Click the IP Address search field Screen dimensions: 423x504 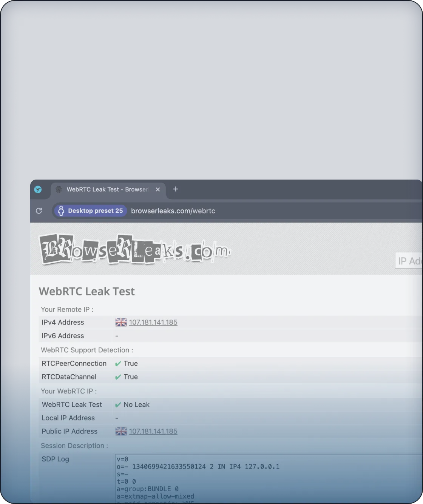(409, 261)
